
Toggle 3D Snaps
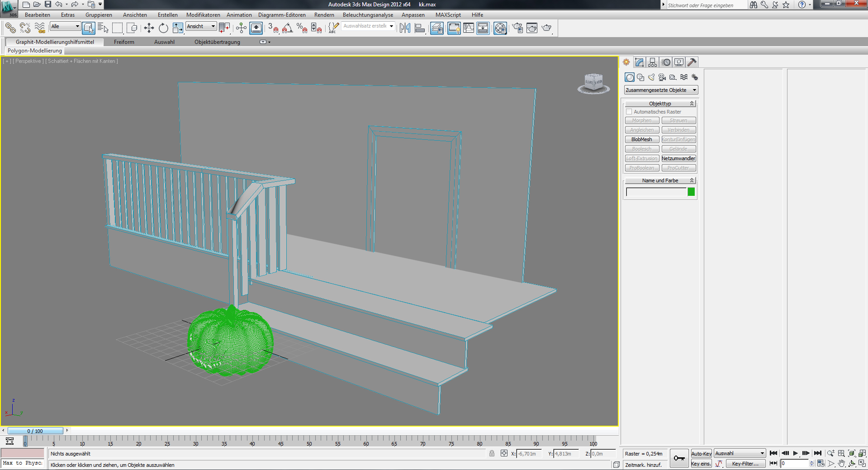[x=273, y=28]
